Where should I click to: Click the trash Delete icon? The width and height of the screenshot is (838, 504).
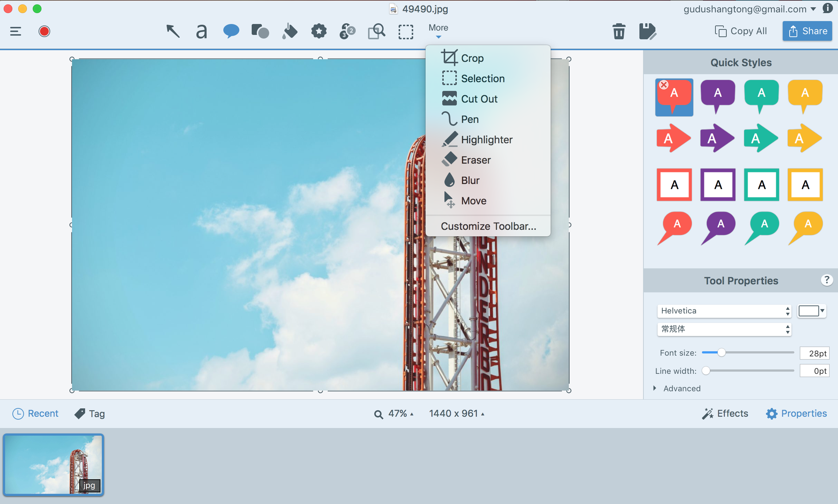[x=619, y=31]
